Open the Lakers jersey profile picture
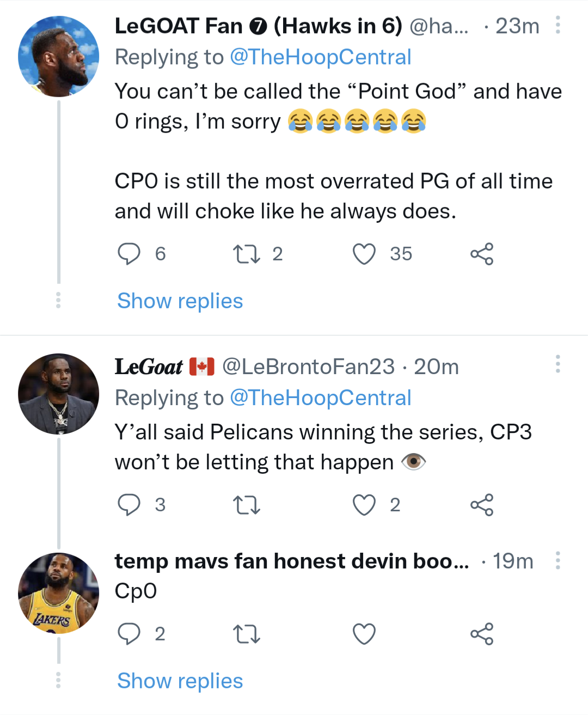The width and height of the screenshot is (588, 715). [59, 593]
